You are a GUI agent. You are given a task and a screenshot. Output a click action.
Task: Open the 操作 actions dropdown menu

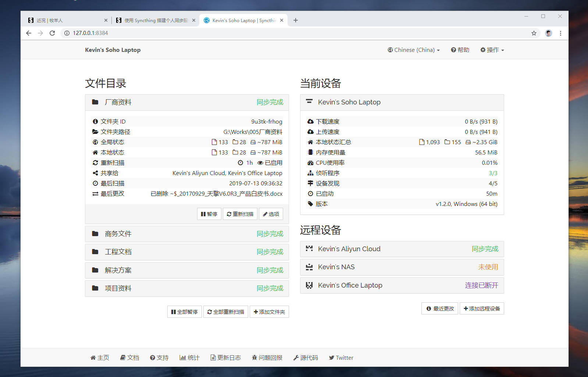click(x=492, y=50)
